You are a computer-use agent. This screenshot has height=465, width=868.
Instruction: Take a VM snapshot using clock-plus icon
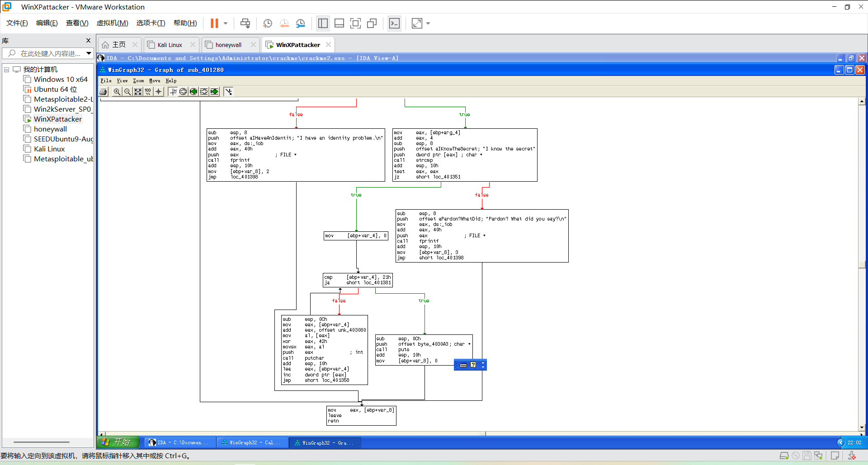click(x=268, y=23)
